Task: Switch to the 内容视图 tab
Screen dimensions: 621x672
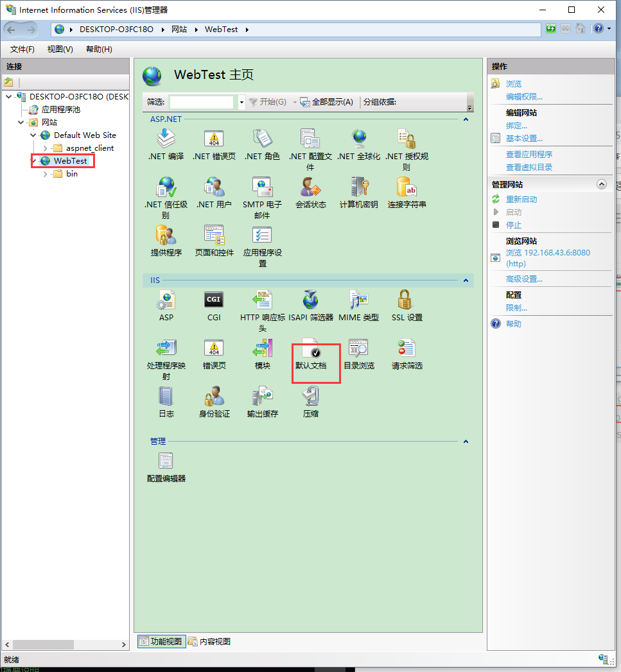Action: click(209, 642)
